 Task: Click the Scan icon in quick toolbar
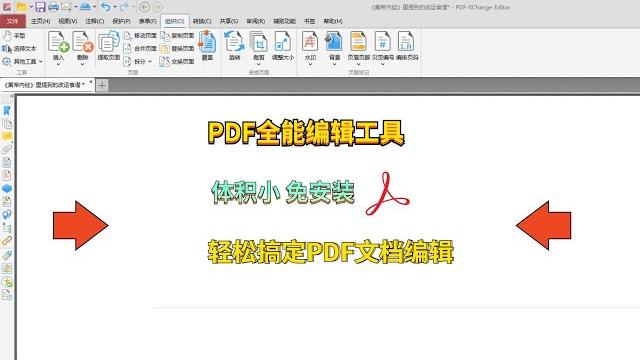pyautogui.click(x=85, y=7)
